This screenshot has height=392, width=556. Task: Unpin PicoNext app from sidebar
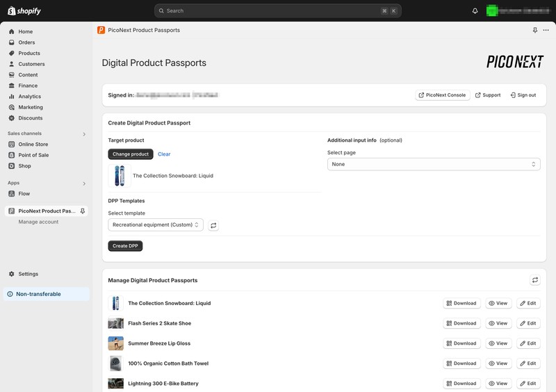[x=83, y=211]
